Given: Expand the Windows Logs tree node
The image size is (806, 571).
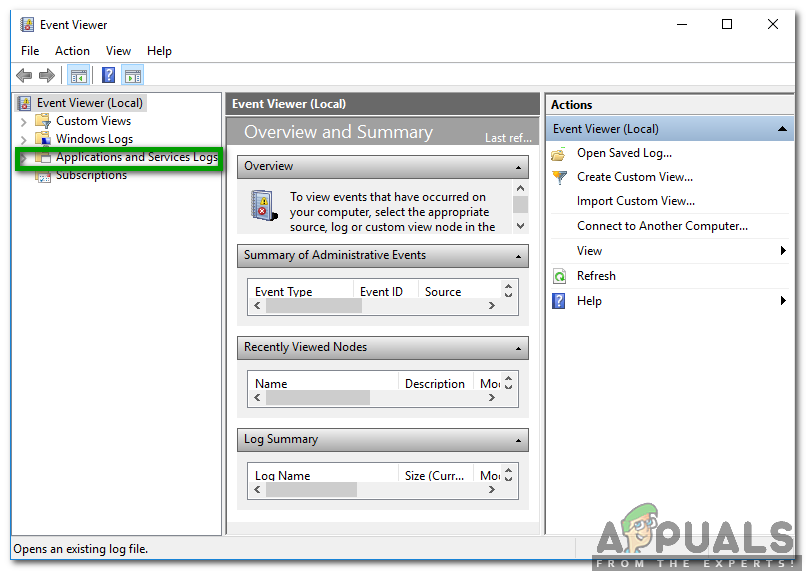Looking at the screenshot, I should coord(23,140).
